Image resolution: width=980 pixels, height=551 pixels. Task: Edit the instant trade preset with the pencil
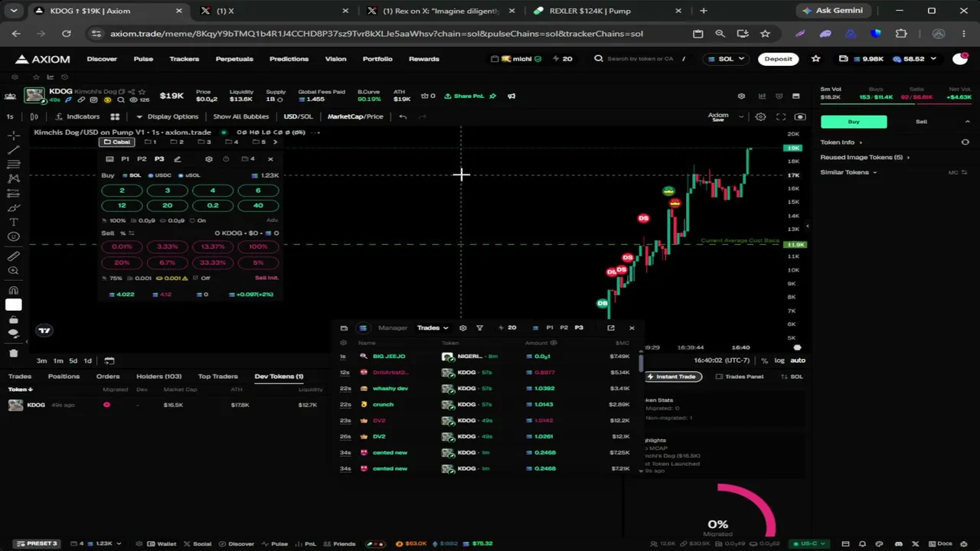point(177,159)
